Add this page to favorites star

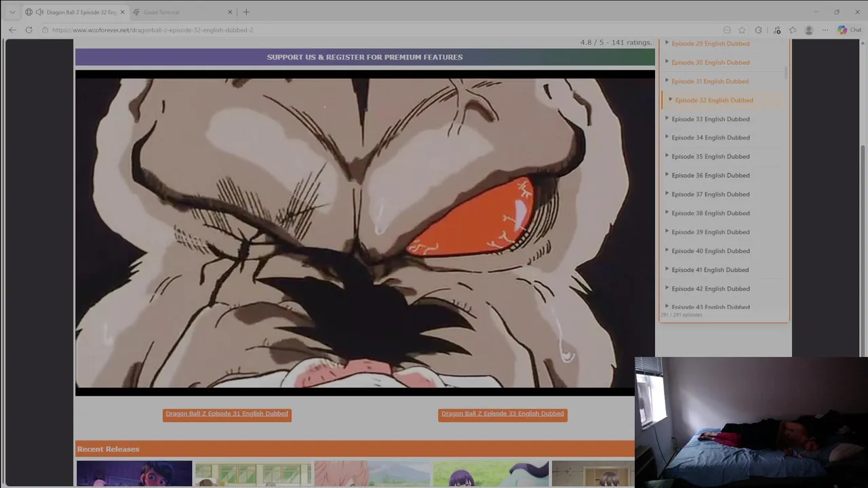coord(742,30)
